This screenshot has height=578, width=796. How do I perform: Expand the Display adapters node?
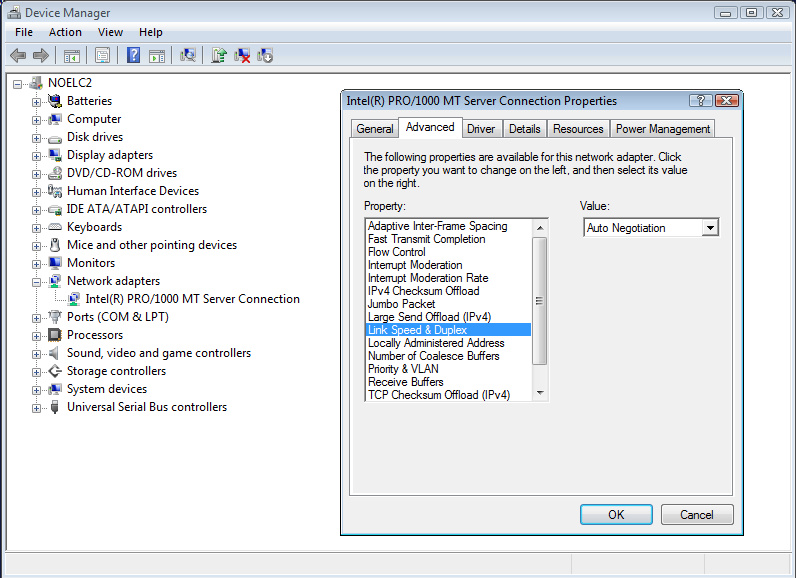coord(36,156)
